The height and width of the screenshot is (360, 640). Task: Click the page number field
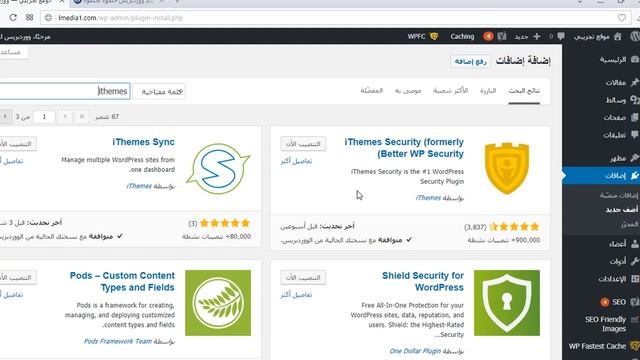click(x=44, y=117)
